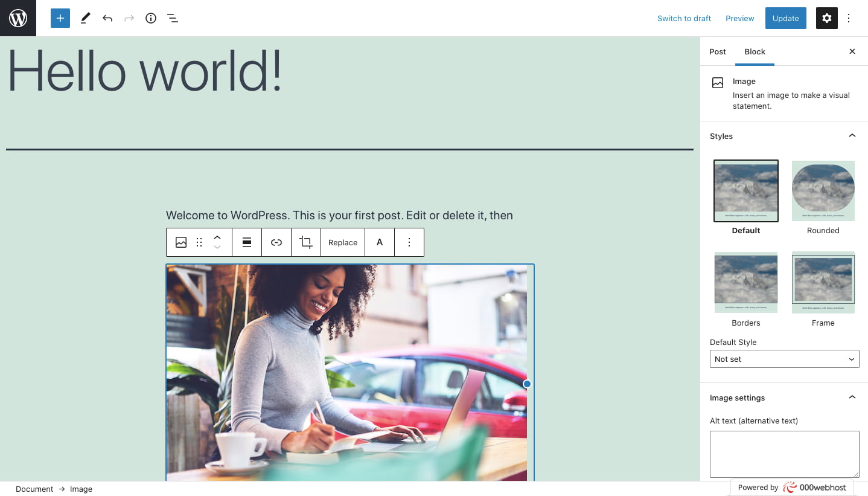Viewport: 868px width, 496px height.
Task: Switch to the Post tab
Action: (x=718, y=51)
